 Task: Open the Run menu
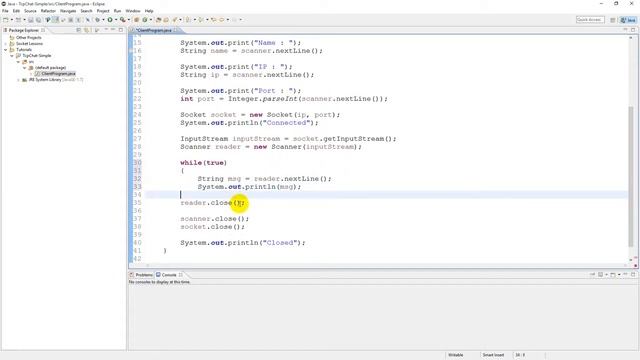[x=117, y=11]
